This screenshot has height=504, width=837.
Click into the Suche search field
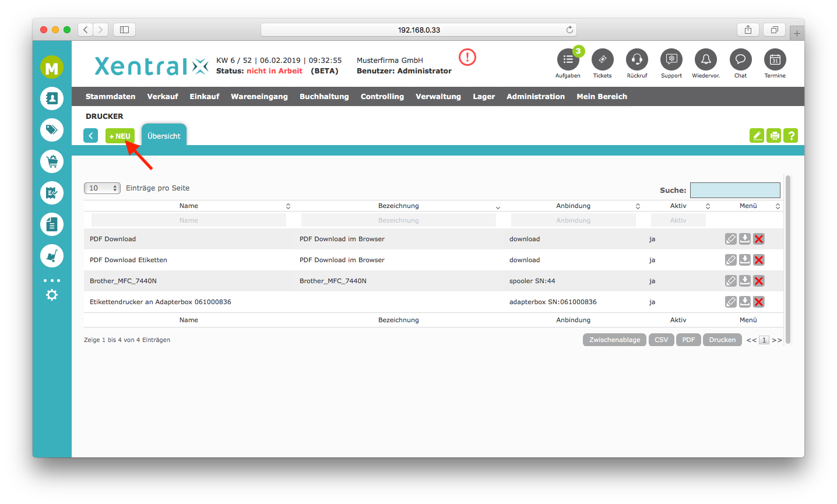coord(734,190)
